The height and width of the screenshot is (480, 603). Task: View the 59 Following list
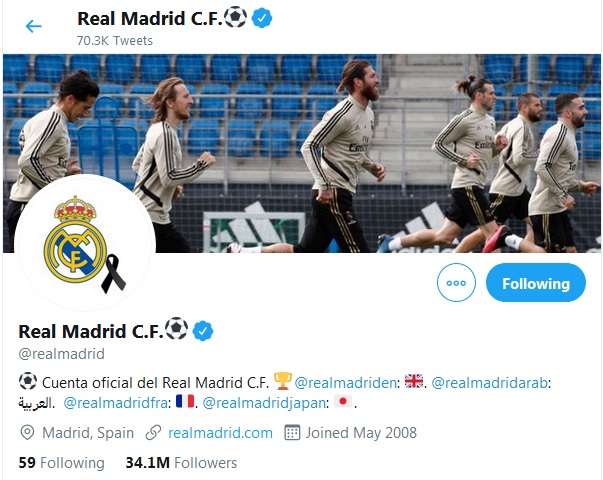pyautogui.click(x=62, y=462)
